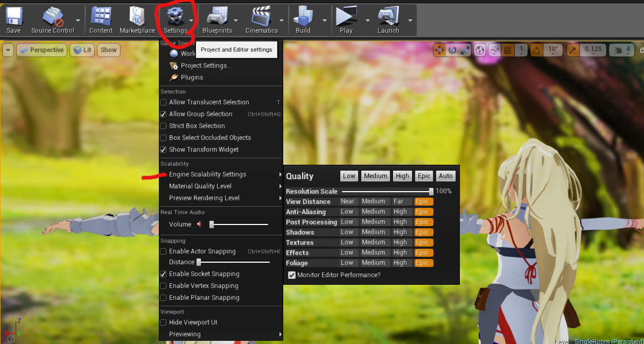Click the Settings gear toolbar icon
Image resolution: width=644 pixels, height=344 pixels.
[x=175, y=17]
